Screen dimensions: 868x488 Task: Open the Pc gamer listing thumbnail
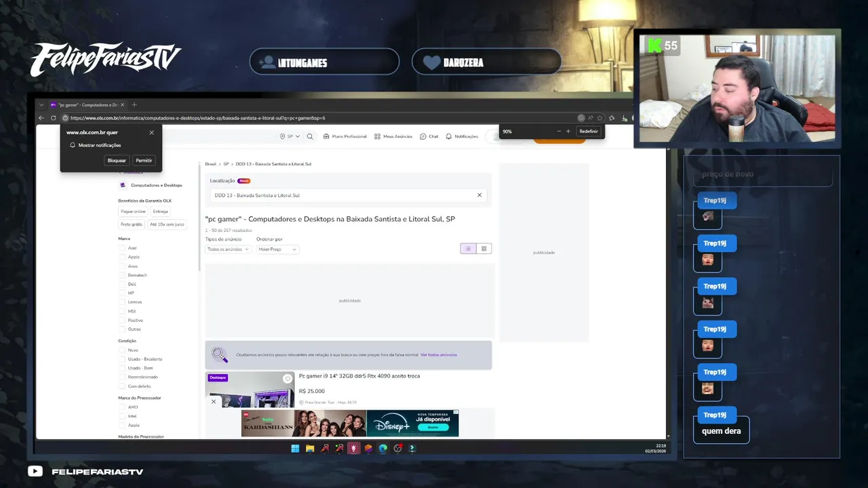(x=250, y=390)
